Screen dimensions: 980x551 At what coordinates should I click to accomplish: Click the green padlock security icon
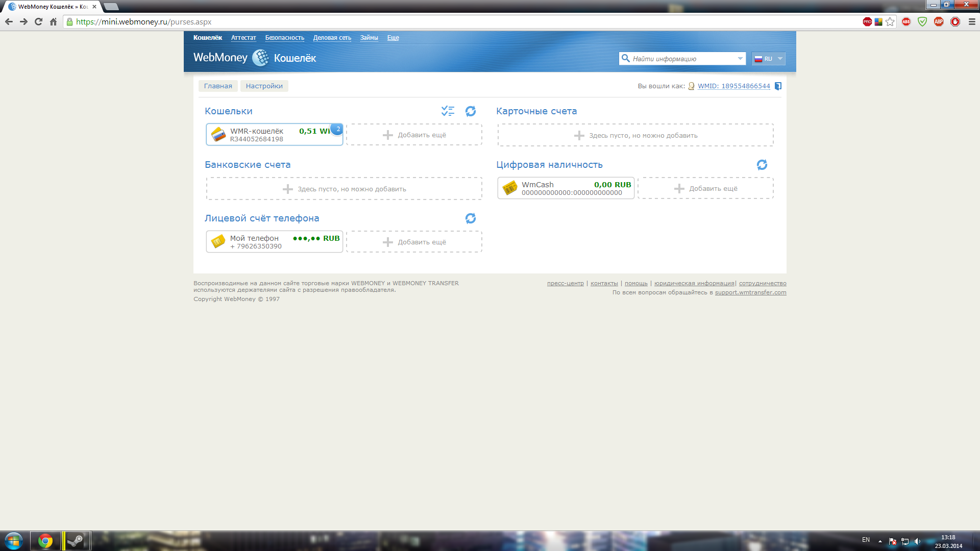[x=69, y=22]
